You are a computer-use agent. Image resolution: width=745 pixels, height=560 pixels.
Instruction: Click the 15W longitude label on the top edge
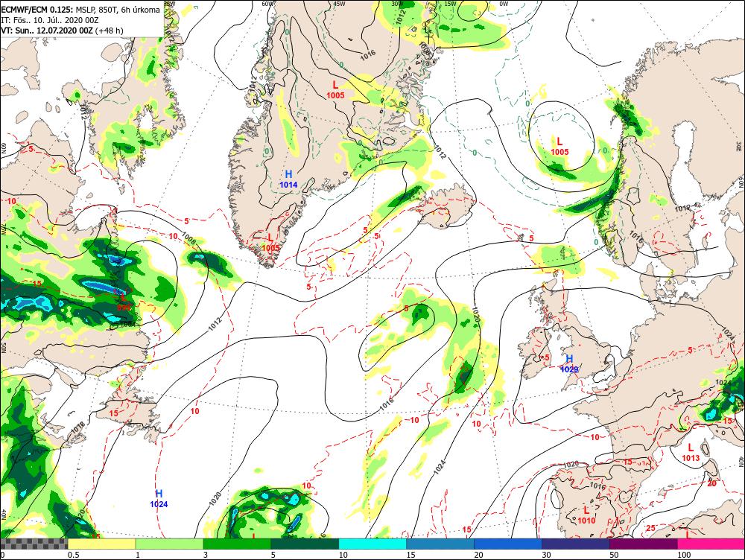point(450,4)
